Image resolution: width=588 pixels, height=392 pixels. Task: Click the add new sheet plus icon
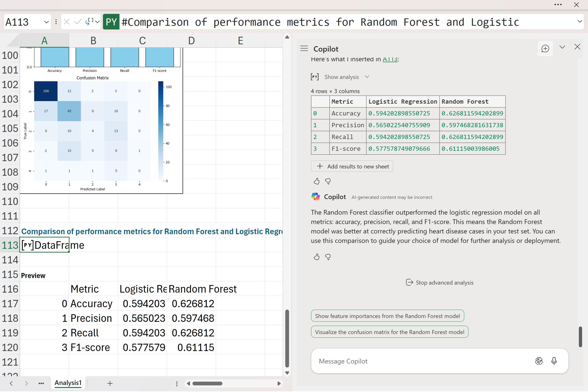pyautogui.click(x=110, y=383)
